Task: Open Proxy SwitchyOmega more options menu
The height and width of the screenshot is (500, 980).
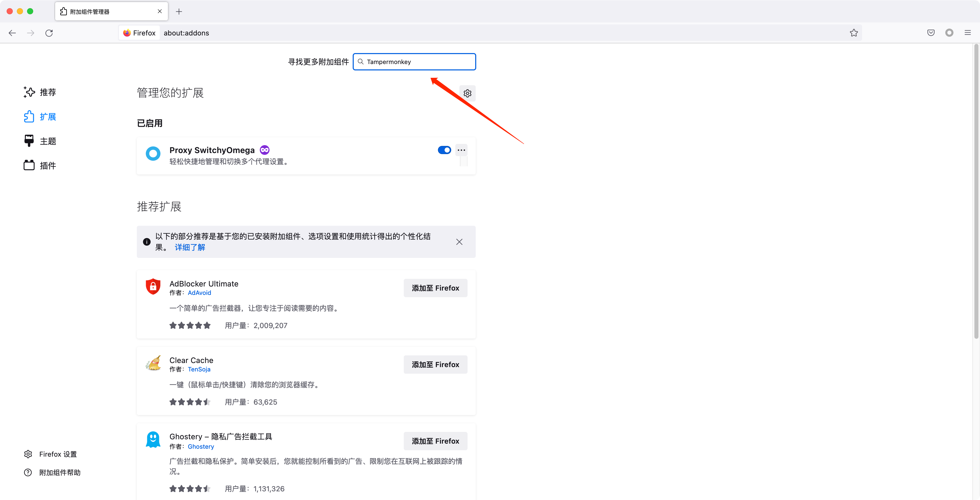Action: click(461, 150)
